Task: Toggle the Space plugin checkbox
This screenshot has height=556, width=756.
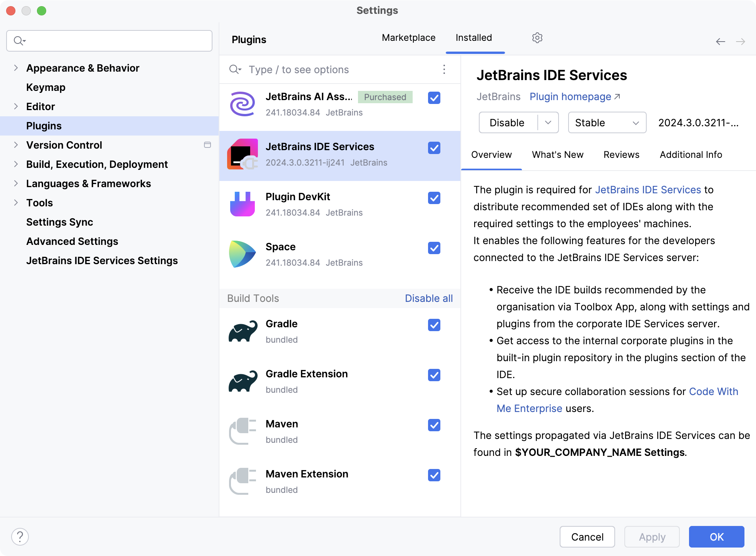Action: pyautogui.click(x=434, y=248)
